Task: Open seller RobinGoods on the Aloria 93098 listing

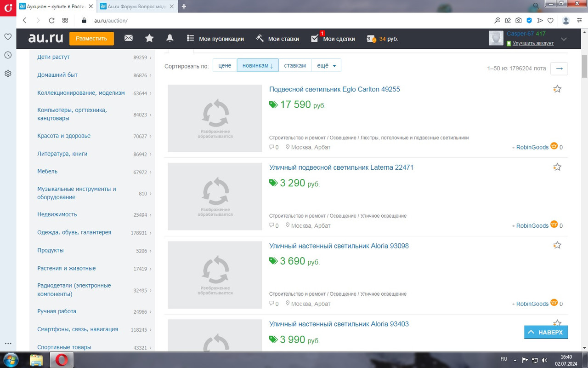Action: [x=532, y=304]
